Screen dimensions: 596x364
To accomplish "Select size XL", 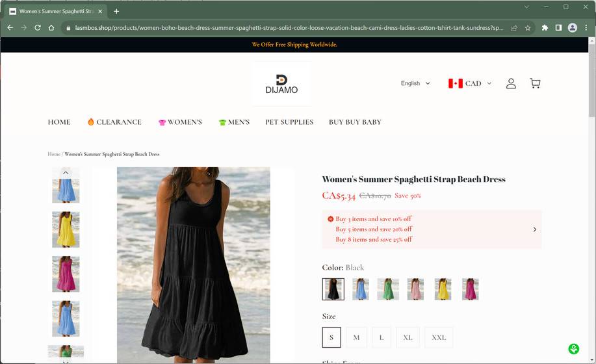I will pyautogui.click(x=408, y=337).
